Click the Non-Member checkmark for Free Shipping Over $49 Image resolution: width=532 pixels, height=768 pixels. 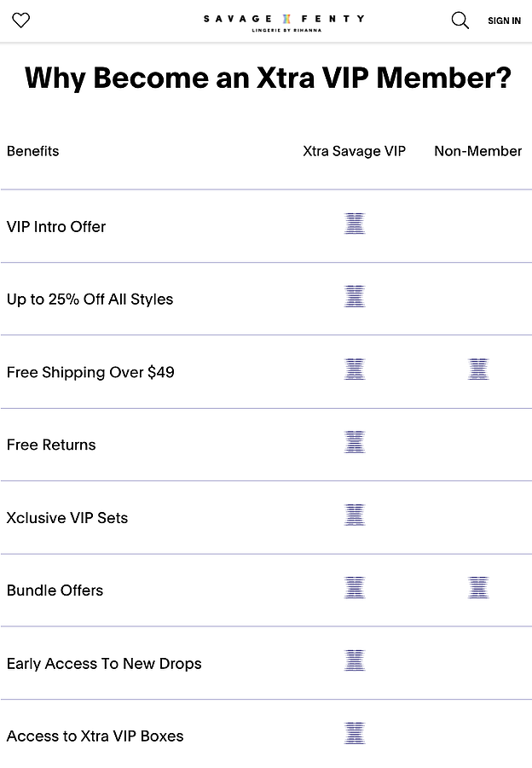(478, 369)
